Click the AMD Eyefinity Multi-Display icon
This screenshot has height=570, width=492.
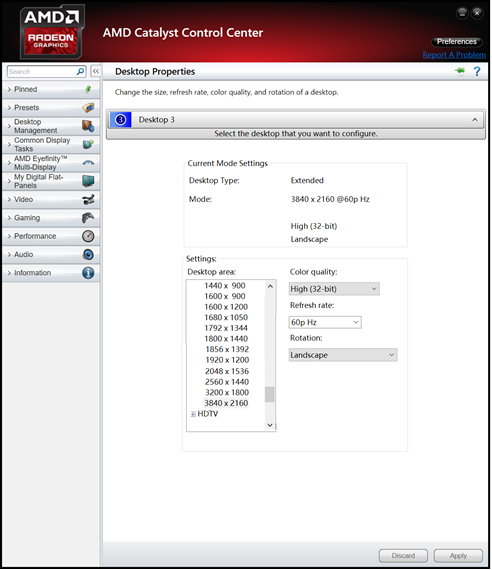(88, 162)
